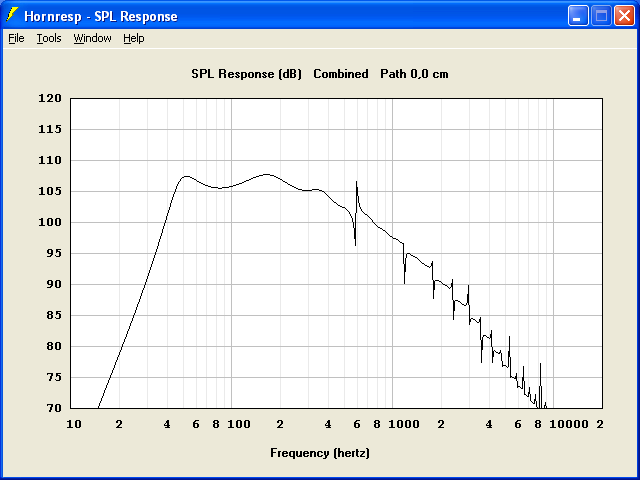Screen dimensions: 642x480
Task: Click the 85 value on vertical axis
Action: (x=53, y=315)
